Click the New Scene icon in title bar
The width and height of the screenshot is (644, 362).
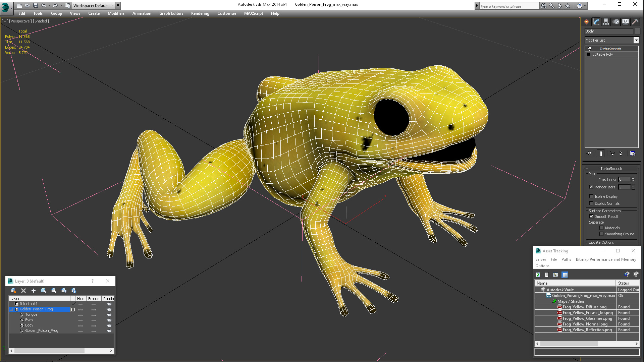coord(19,5)
